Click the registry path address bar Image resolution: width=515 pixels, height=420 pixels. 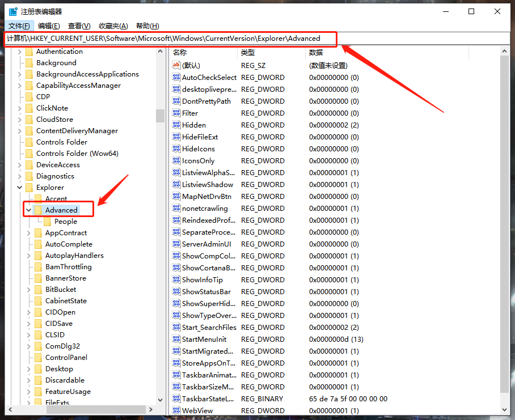pyautogui.click(x=170, y=39)
